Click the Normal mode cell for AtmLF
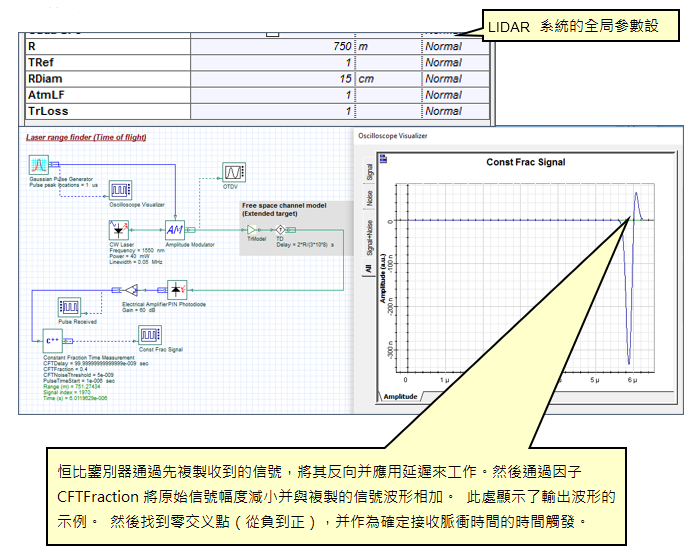The width and height of the screenshot is (687, 553). click(456, 95)
